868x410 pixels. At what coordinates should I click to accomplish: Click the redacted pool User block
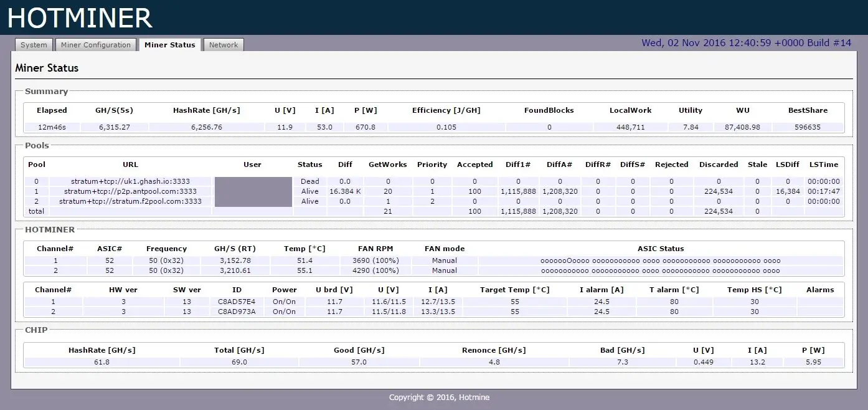(253, 191)
